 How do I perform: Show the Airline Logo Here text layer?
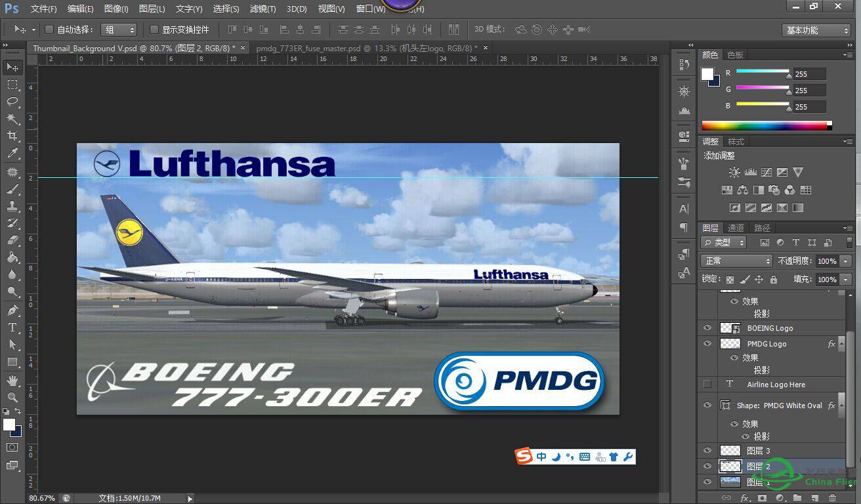click(707, 384)
